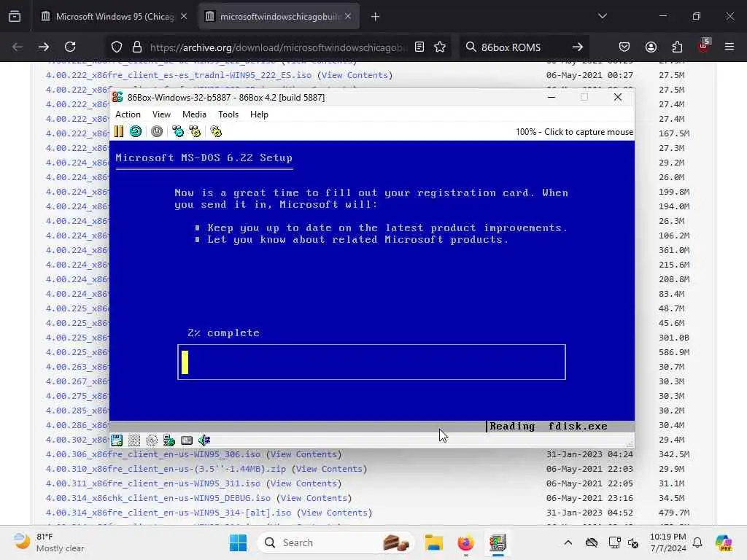Open the Extensions puzzle icon
747x560 pixels.
coord(677,47)
